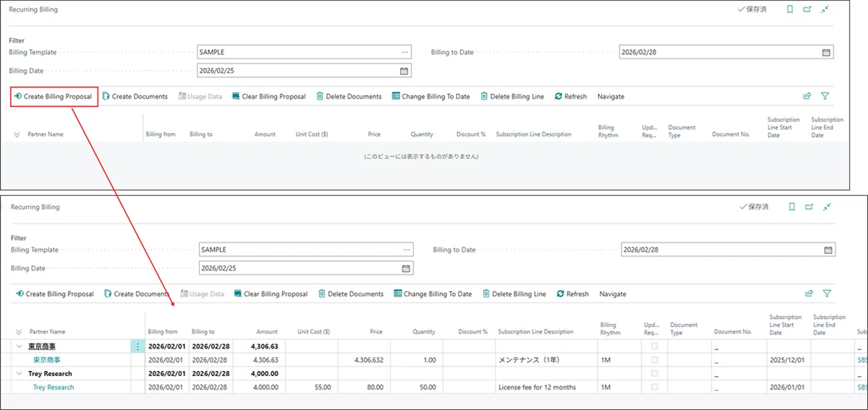This screenshot has height=410, width=868.
Task: Click bookmark icon in upper window header
Action: coord(790,9)
